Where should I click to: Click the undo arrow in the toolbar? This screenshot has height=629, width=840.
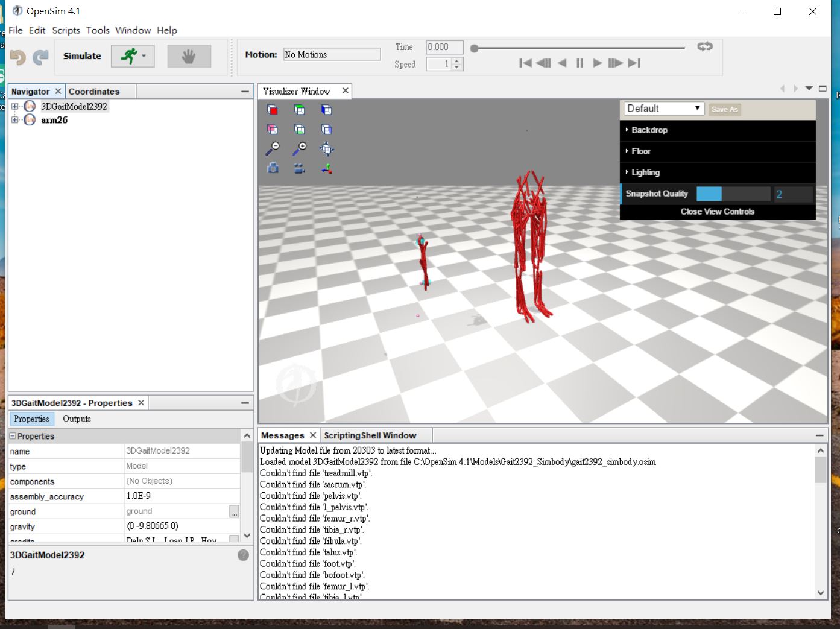(x=18, y=57)
